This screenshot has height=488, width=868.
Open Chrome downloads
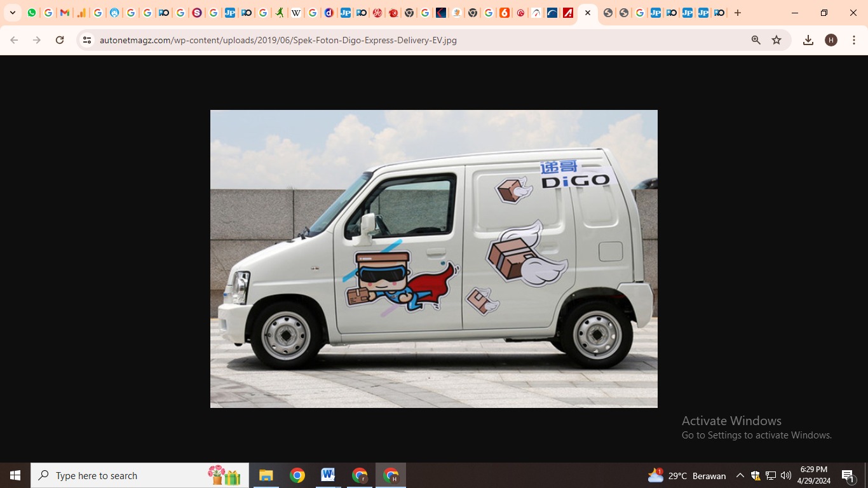(808, 40)
